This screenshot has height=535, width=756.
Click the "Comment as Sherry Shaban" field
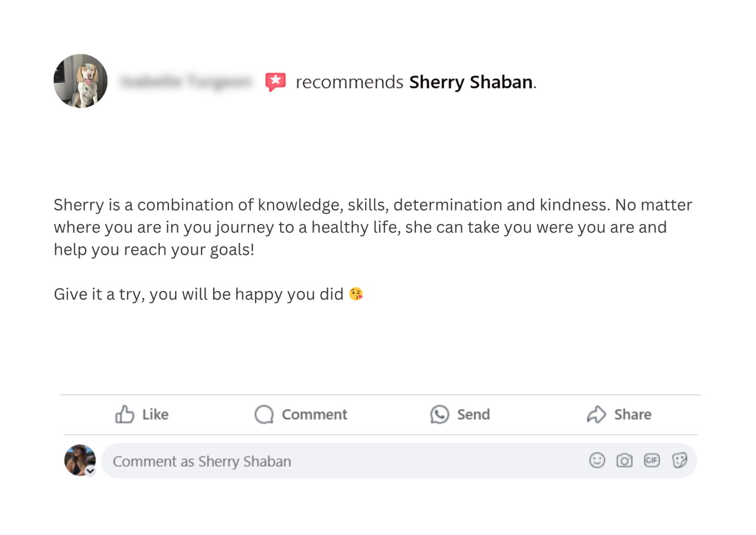(x=338, y=461)
